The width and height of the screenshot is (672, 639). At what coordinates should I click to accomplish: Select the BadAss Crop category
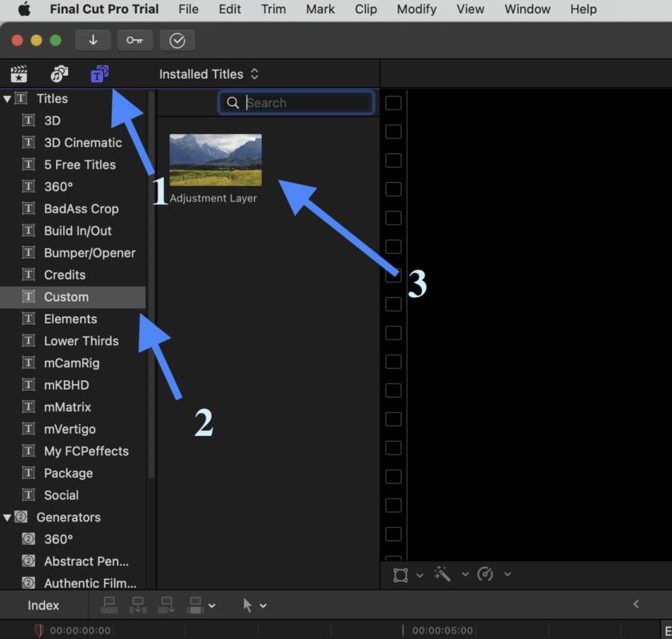point(73,209)
